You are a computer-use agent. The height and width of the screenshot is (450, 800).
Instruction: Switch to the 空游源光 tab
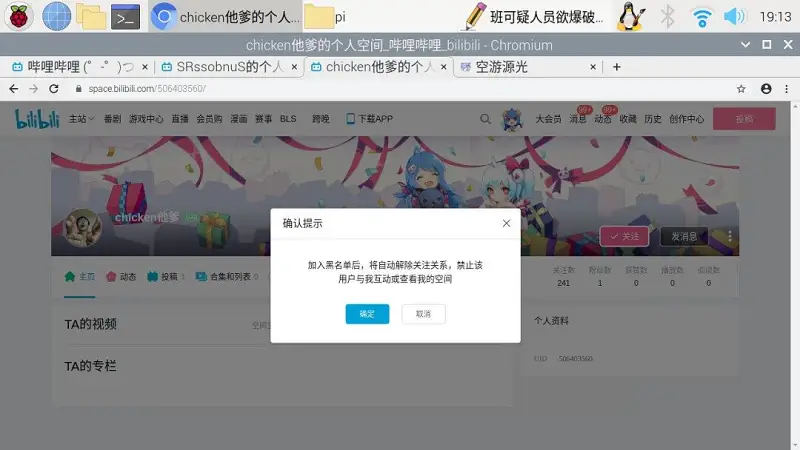[x=526, y=67]
